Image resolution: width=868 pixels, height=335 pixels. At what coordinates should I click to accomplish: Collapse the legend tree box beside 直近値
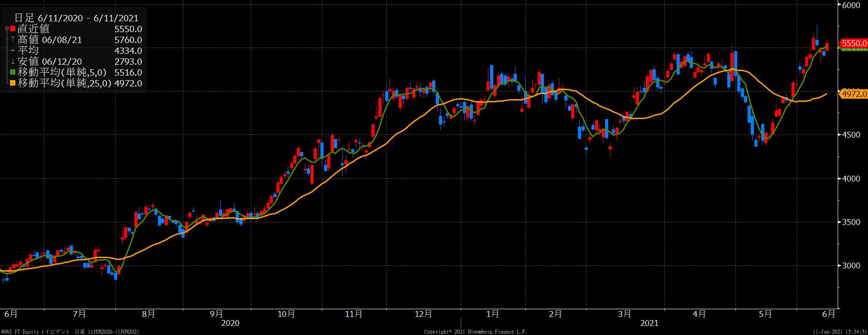point(6,29)
